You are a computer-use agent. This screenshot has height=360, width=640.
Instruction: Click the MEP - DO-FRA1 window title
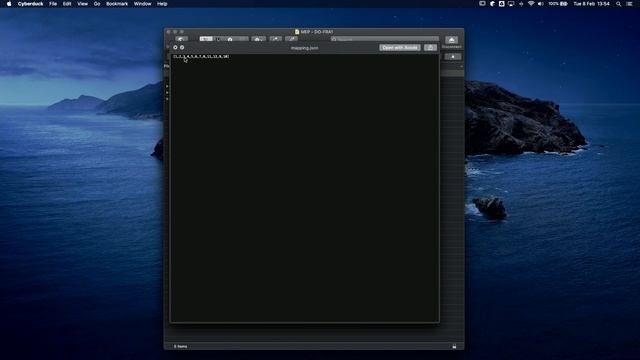coord(317,31)
